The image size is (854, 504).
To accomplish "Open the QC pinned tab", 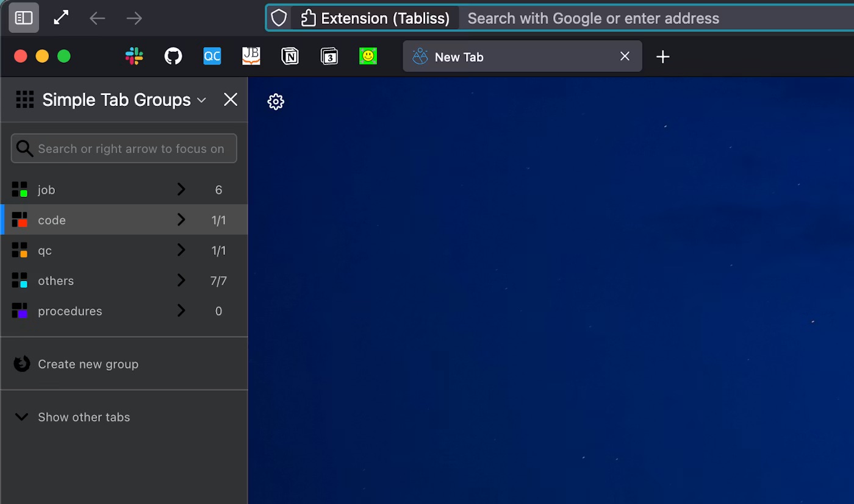I will click(x=212, y=57).
